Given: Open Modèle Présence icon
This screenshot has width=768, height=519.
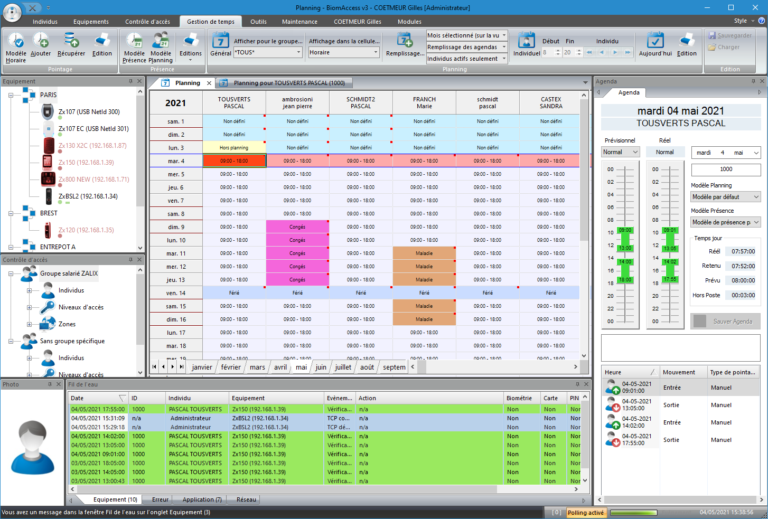Looking at the screenshot, I should click(x=134, y=47).
